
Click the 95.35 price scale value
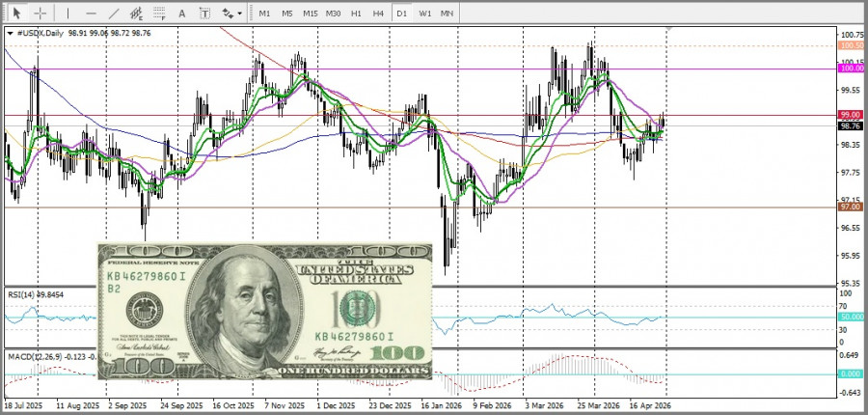[x=852, y=283]
